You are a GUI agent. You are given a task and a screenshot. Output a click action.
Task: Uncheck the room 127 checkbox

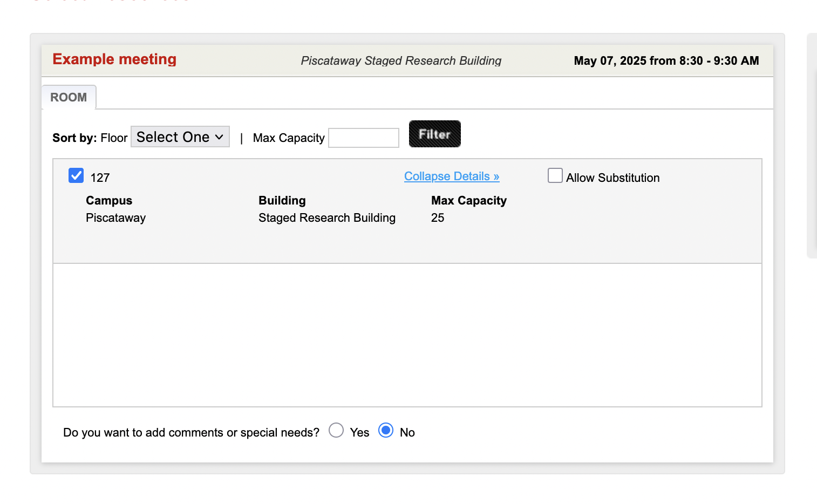pyautogui.click(x=76, y=176)
